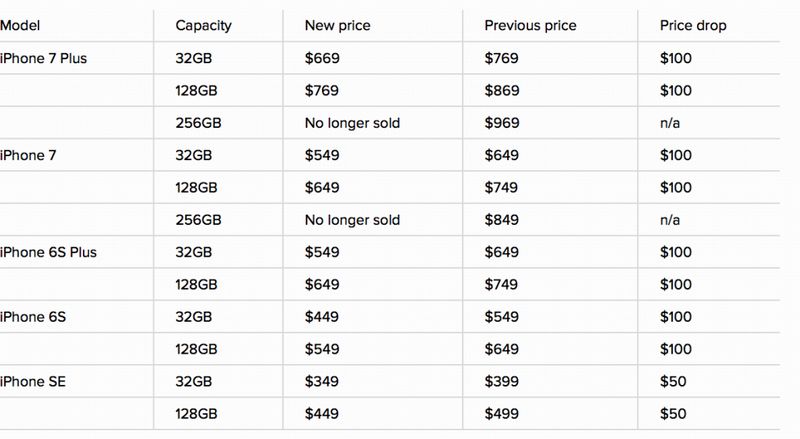Image resolution: width=800 pixels, height=439 pixels.
Task: Click the iPhone SE 32GB $50 price drop
Action: 672,382
